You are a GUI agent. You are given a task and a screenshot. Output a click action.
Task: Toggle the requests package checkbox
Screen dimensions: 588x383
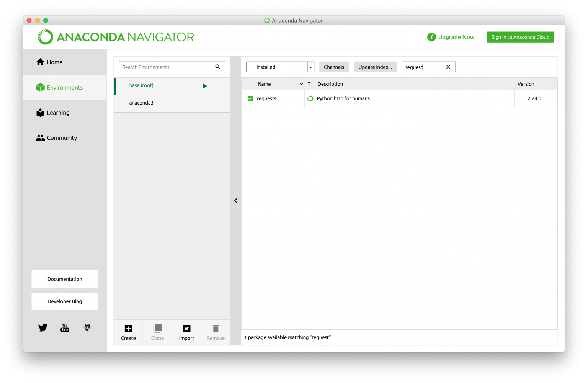tap(250, 98)
